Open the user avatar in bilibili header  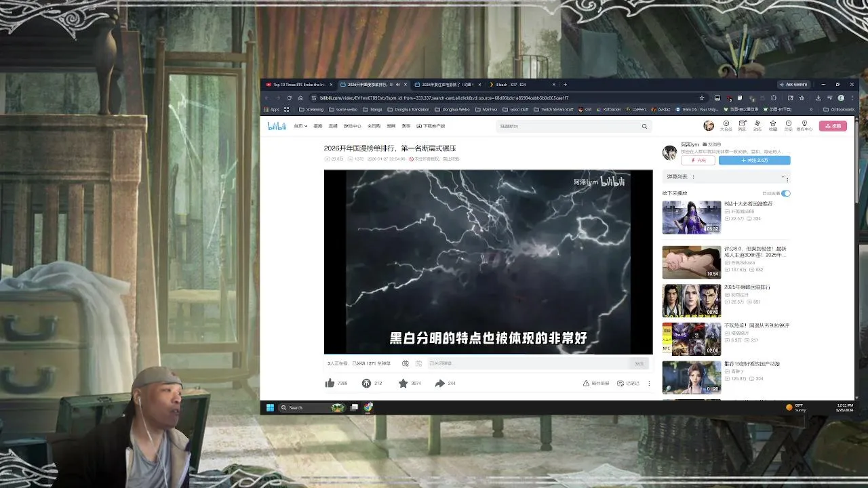tap(709, 125)
